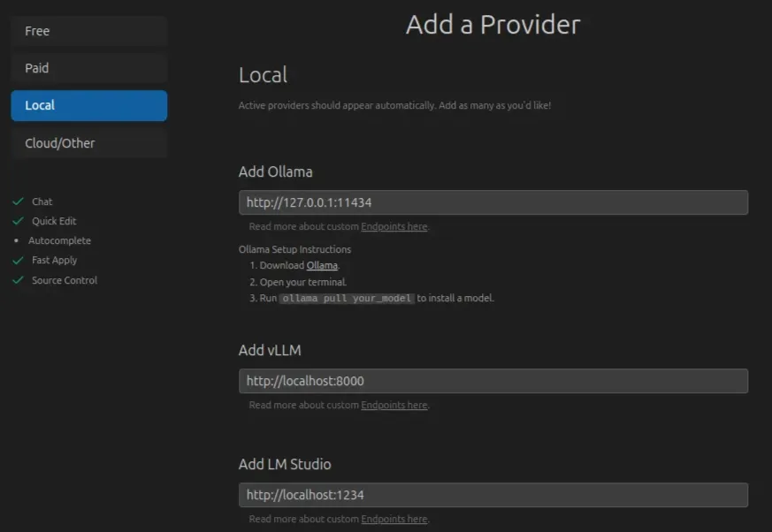Click the checkmark next to Quick Edit
This screenshot has width=772, height=532.
(x=19, y=221)
